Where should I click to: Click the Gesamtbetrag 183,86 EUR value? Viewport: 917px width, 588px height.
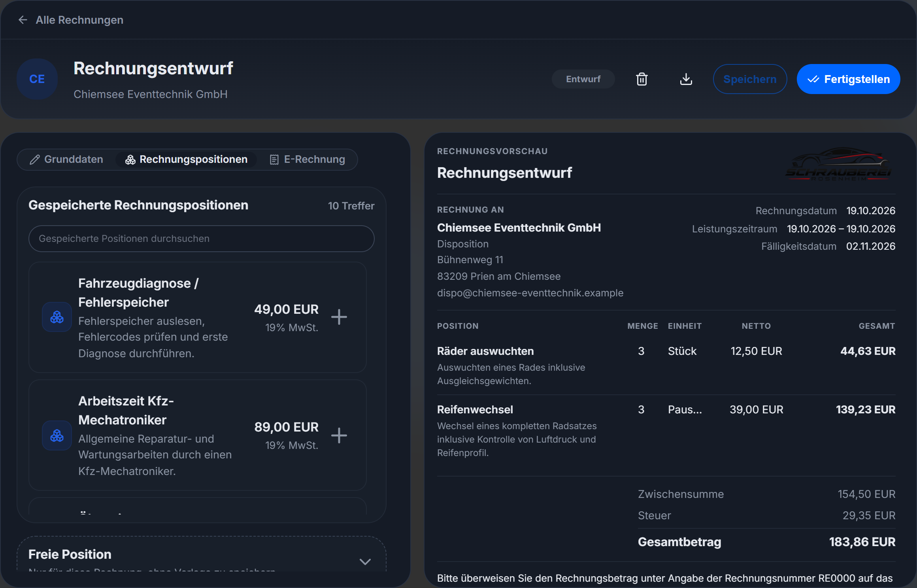coord(862,542)
